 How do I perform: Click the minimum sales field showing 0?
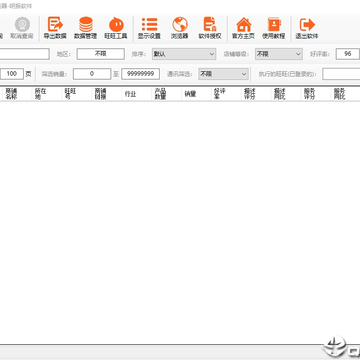click(x=92, y=74)
